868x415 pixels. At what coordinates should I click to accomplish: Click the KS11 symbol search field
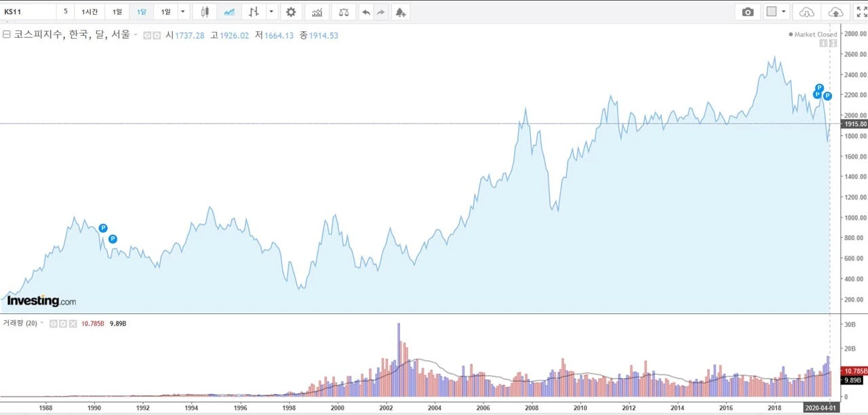28,12
